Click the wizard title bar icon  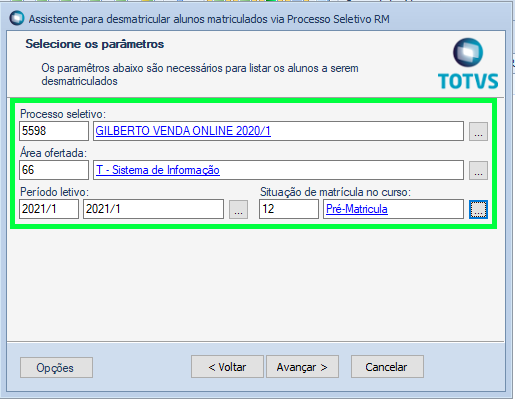tap(17, 18)
